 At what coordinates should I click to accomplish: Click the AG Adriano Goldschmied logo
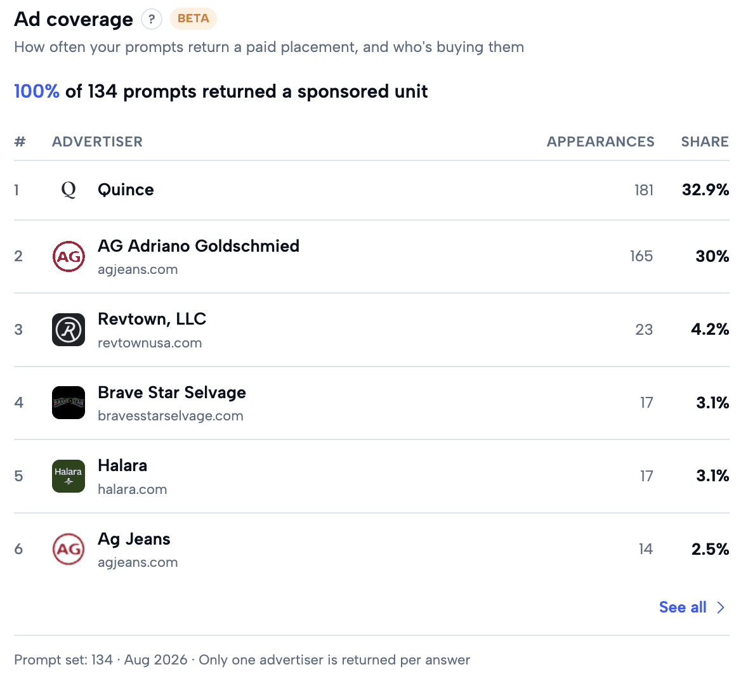(x=69, y=257)
